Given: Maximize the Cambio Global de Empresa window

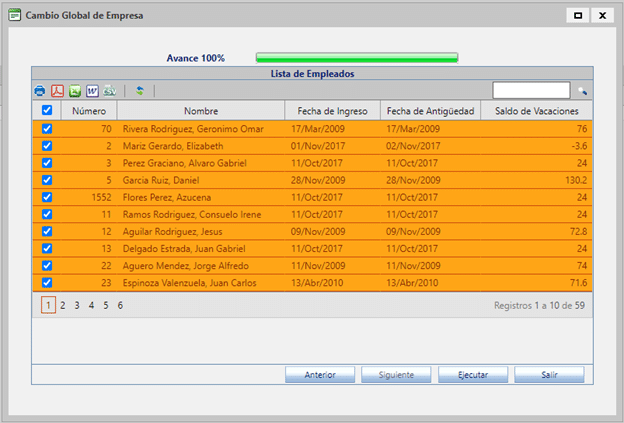Looking at the screenshot, I should coord(578,16).
